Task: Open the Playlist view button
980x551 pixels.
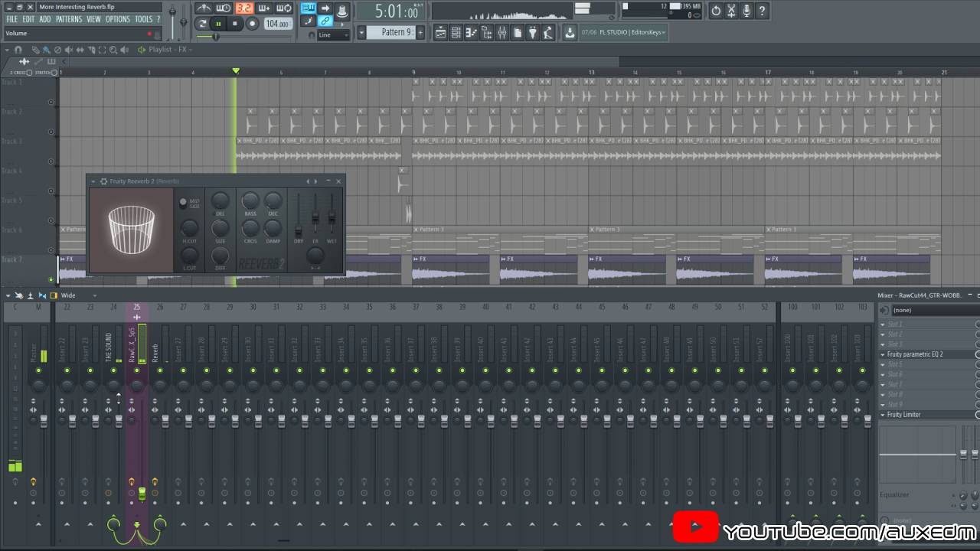Action: [x=441, y=32]
